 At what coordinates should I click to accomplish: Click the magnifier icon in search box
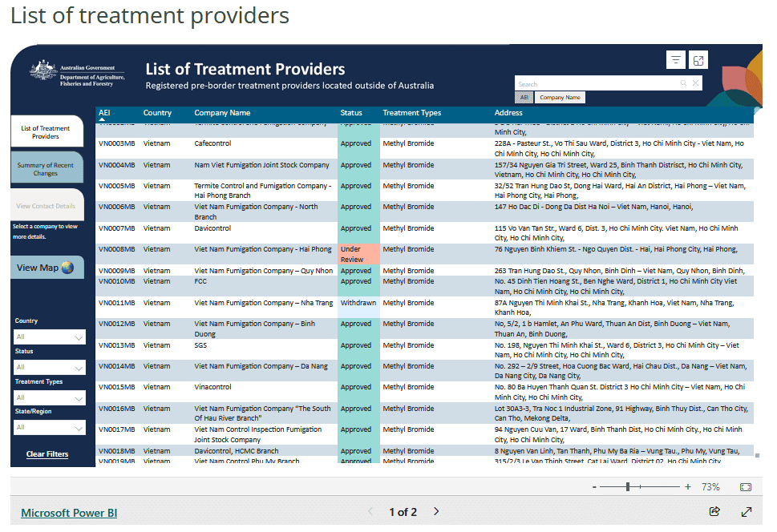point(683,83)
